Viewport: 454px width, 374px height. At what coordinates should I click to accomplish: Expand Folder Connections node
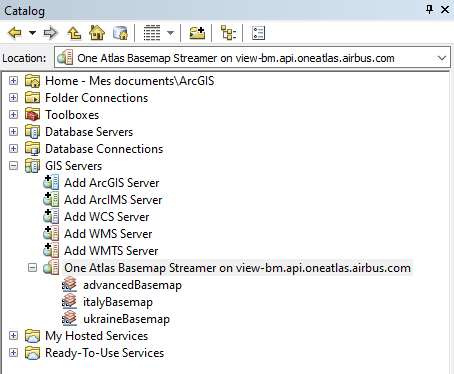13,98
